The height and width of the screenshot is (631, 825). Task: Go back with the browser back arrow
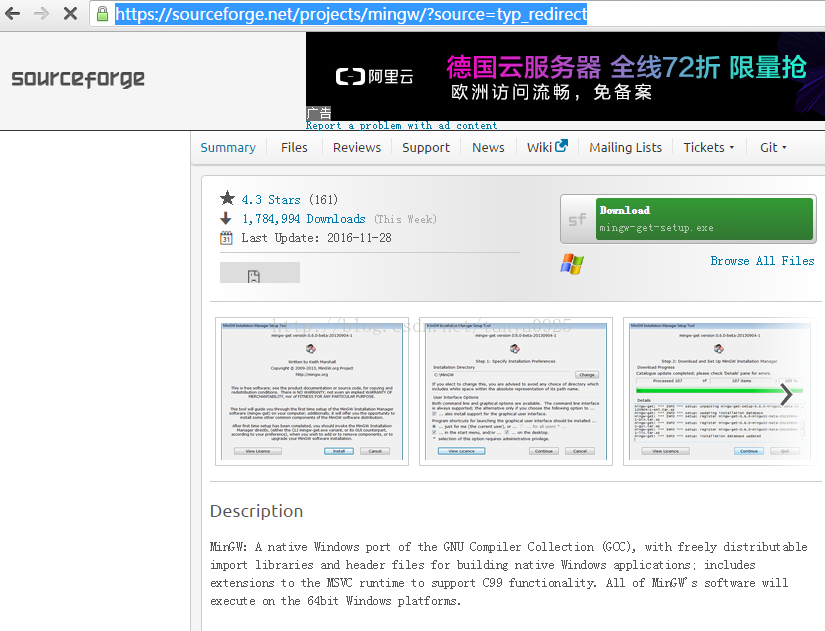(13, 14)
